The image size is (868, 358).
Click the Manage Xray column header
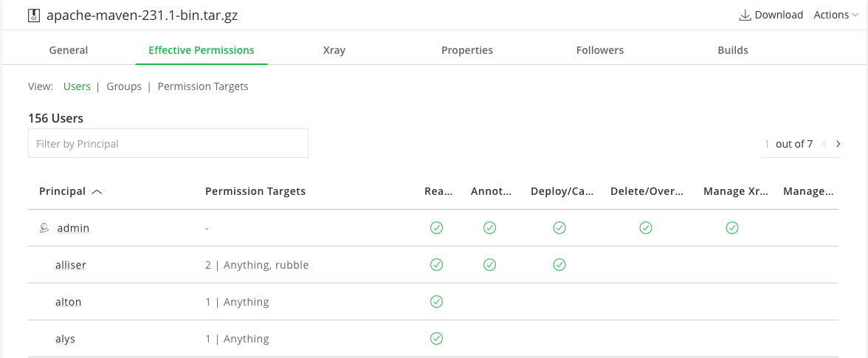(736, 191)
